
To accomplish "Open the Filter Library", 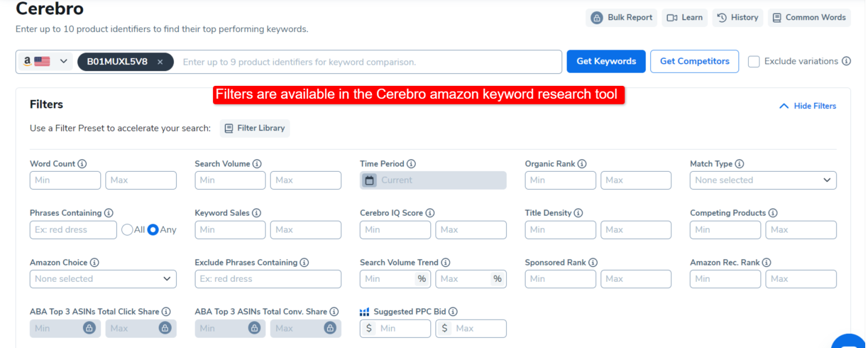I will point(255,128).
